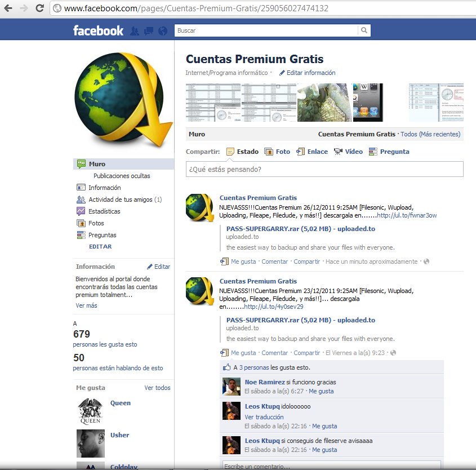Click the Queen logo thumbnail
The width and height of the screenshot is (476, 470).
(x=91, y=411)
